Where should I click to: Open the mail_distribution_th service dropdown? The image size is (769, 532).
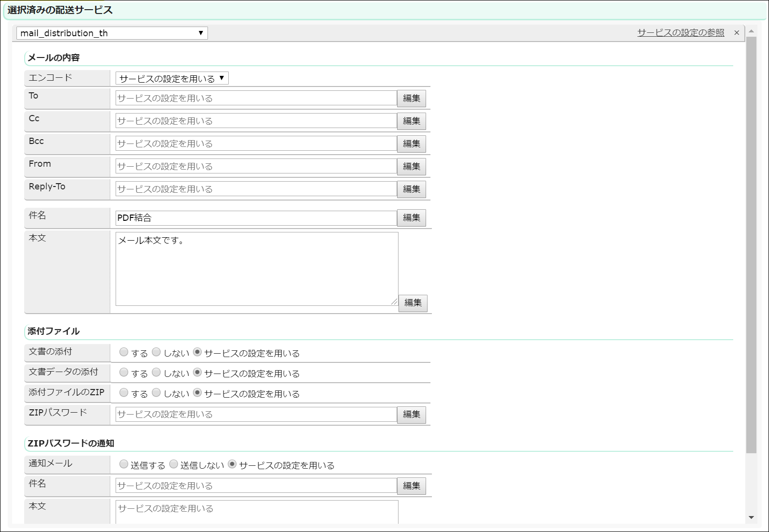[112, 33]
